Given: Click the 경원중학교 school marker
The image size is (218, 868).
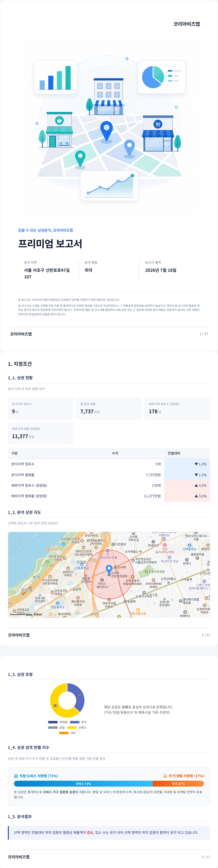Looking at the screenshot, I should (58, 603).
